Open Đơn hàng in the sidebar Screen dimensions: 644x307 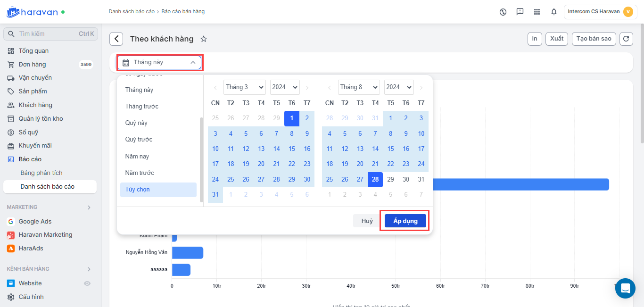pyautogui.click(x=32, y=65)
